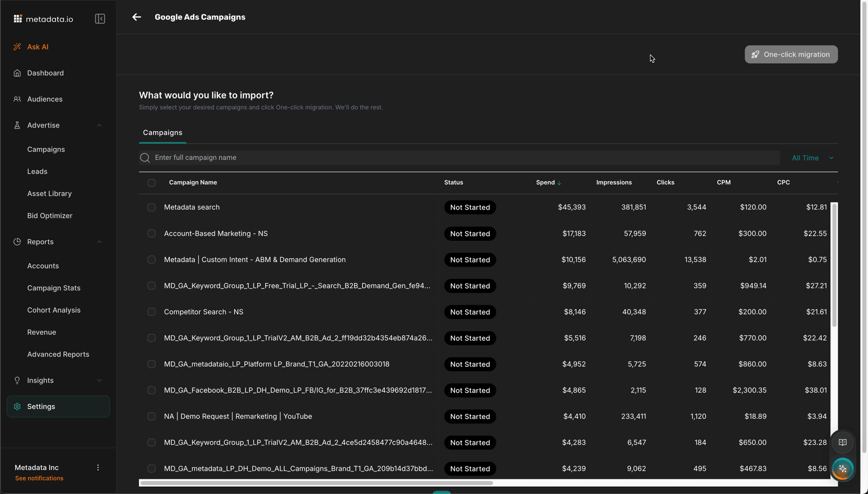Expand the Insights section
The image size is (868, 494).
tap(99, 380)
